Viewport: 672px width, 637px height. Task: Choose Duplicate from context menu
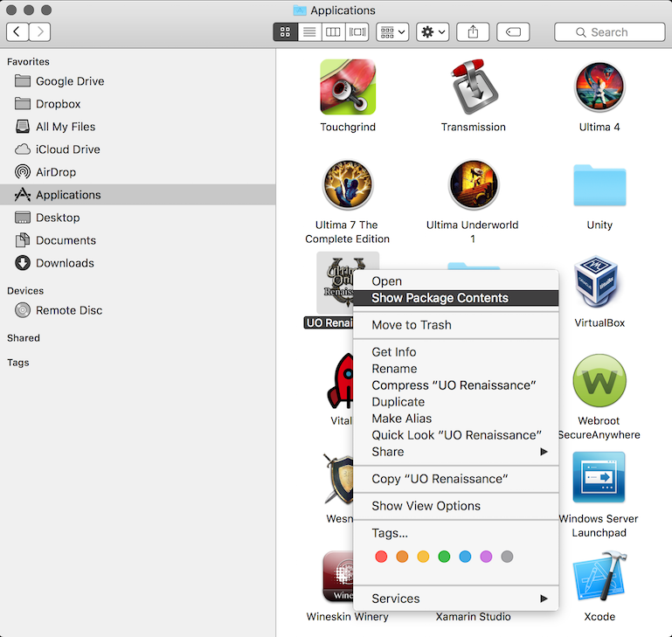tap(455, 402)
